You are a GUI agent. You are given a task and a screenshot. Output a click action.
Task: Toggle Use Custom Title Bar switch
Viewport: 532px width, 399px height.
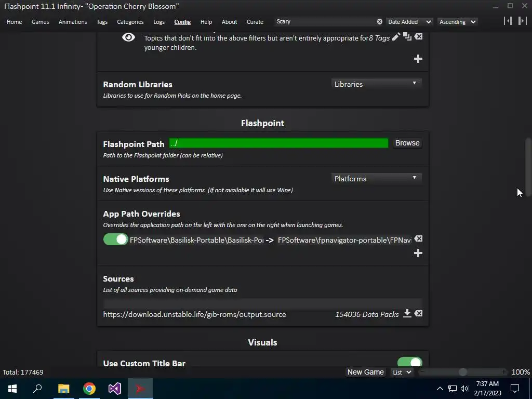tap(409, 362)
